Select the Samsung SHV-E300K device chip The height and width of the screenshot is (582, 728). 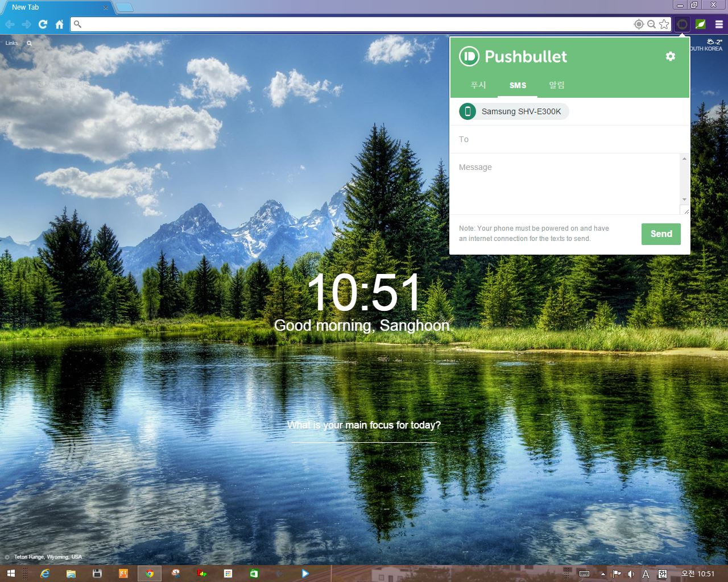click(514, 111)
